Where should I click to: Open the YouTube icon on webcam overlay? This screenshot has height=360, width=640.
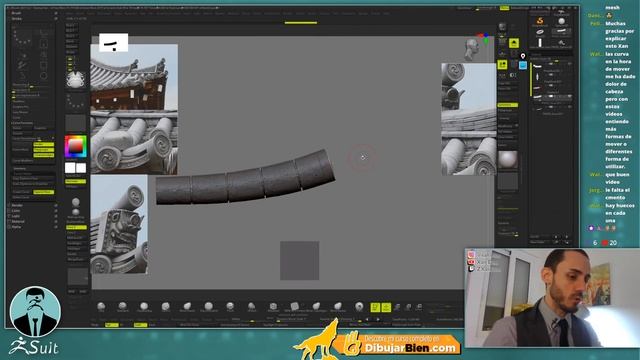471,262
